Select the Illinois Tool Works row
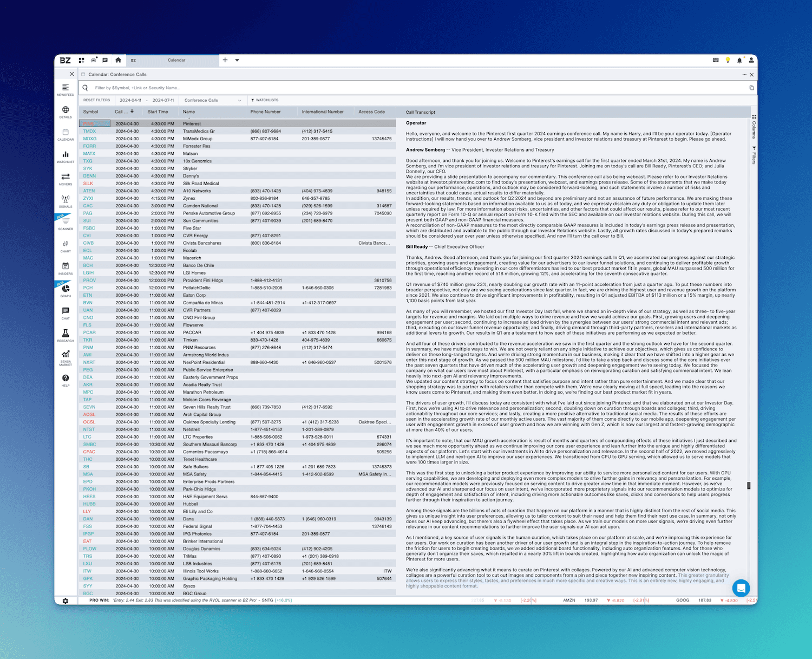Screen dimensions: 812x659 (238, 571)
